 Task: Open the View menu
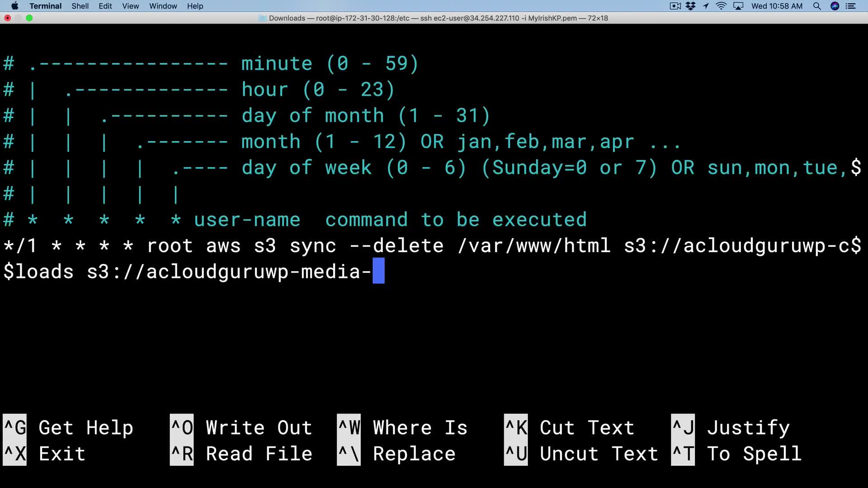130,6
